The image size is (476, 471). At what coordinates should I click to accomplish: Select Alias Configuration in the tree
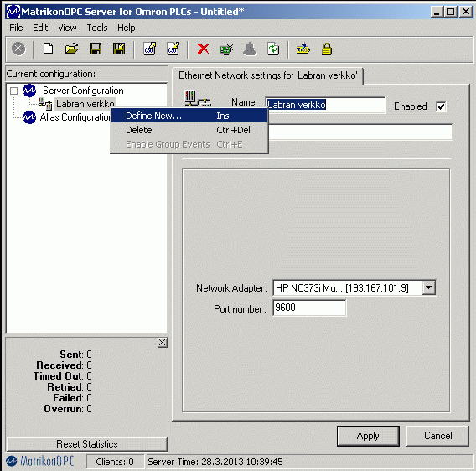75,117
